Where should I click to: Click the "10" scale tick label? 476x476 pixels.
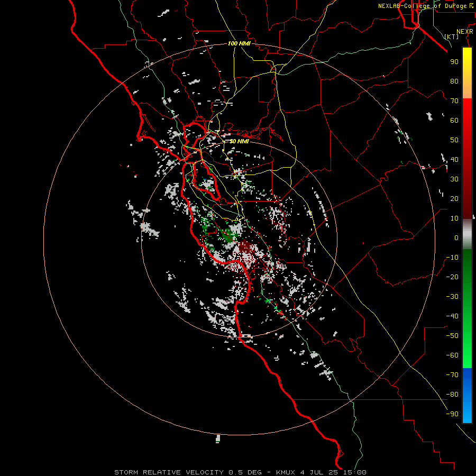click(454, 218)
